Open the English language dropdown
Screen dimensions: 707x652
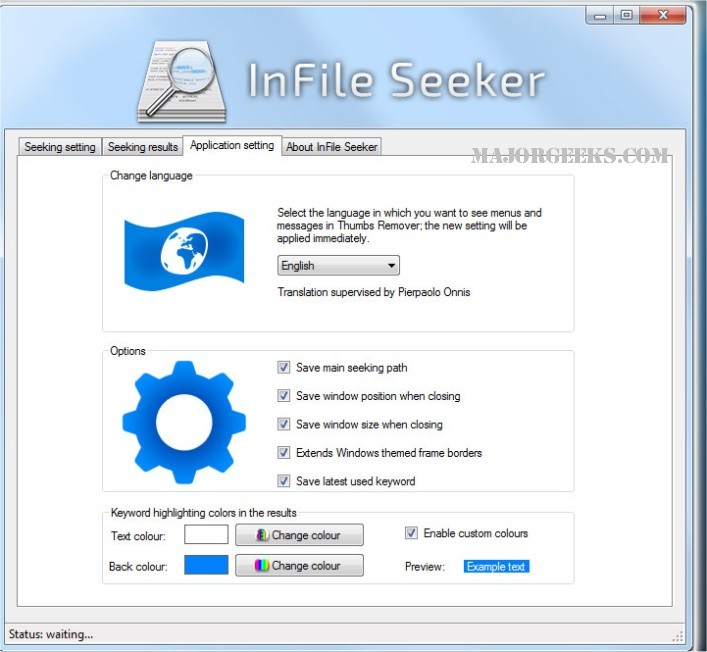click(338, 266)
